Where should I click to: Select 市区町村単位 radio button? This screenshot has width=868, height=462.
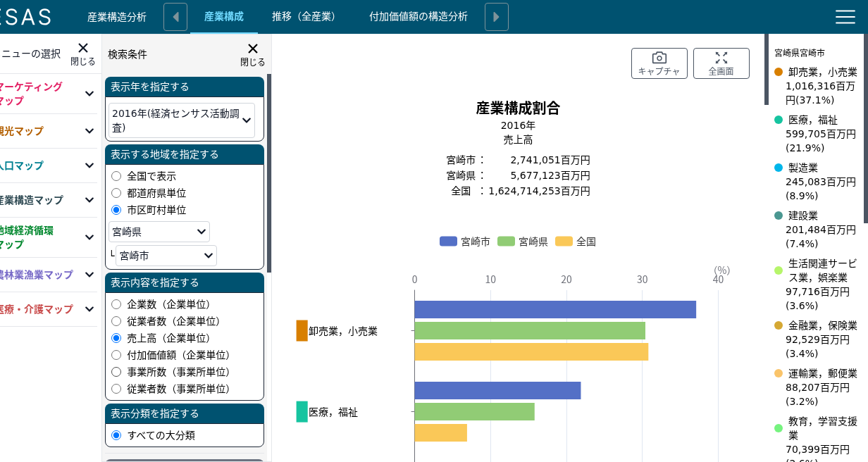pyautogui.click(x=116, y=210)
